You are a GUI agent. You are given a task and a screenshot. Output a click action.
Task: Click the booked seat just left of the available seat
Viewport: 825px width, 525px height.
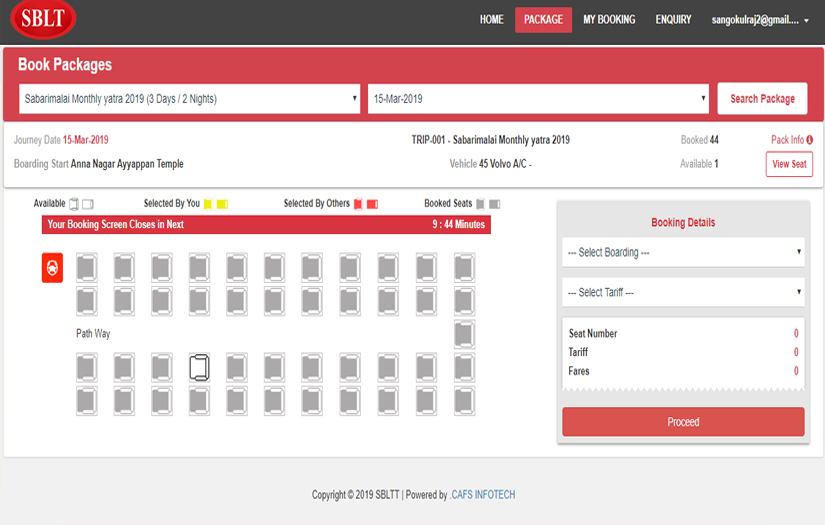click(x=162, y=367)
